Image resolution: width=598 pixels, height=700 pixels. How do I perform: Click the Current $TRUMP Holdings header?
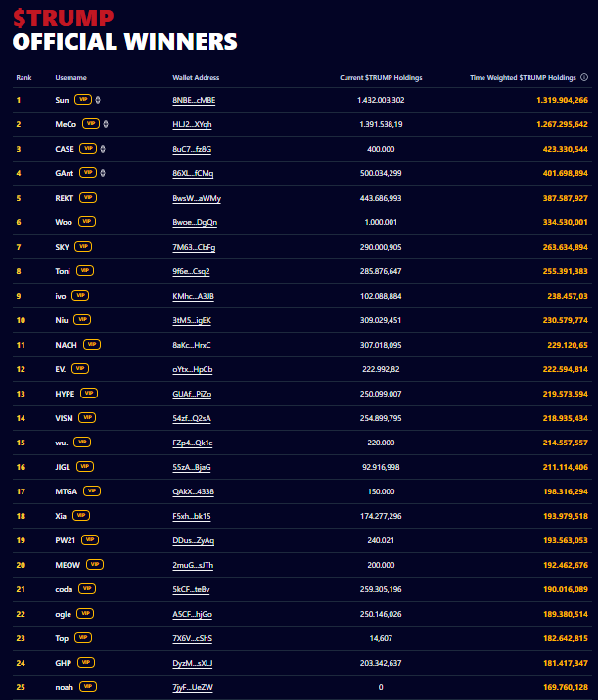[381, 77]
